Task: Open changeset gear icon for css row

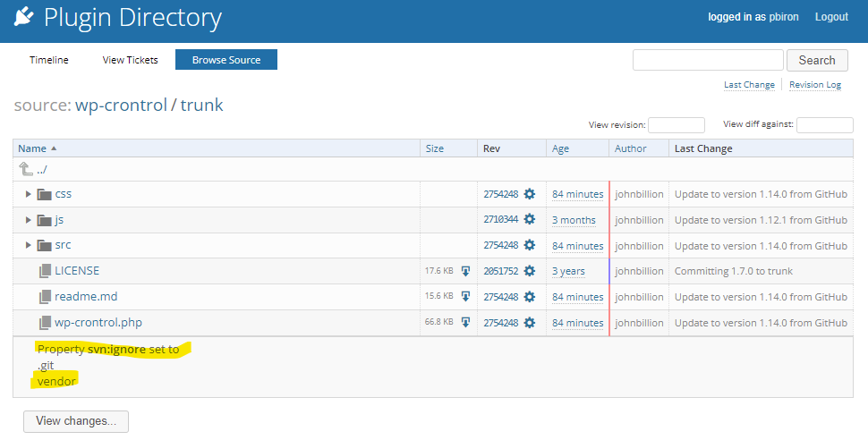Action: 530,194
